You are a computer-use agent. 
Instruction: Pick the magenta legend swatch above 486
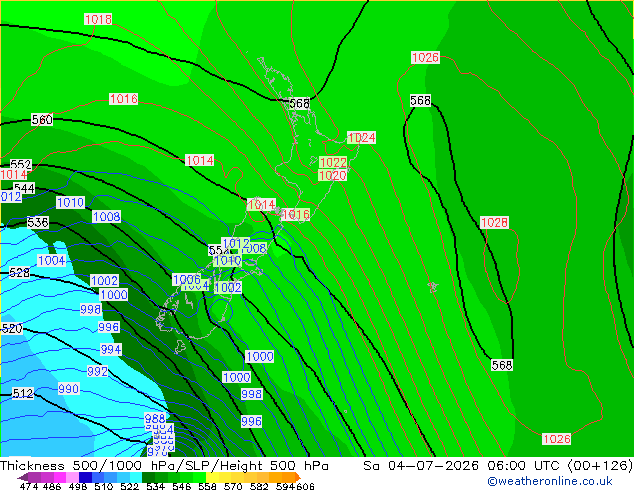pos(59,477)
